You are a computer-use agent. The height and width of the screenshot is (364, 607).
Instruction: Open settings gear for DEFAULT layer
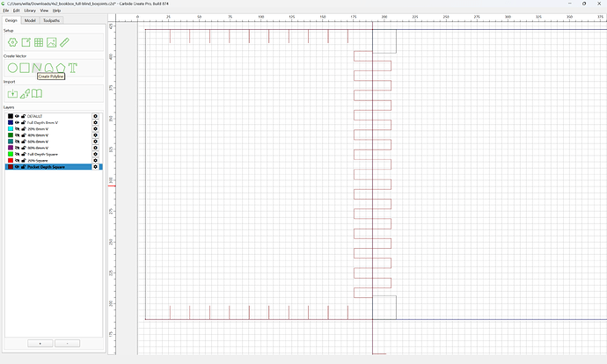tap(95, 116)
